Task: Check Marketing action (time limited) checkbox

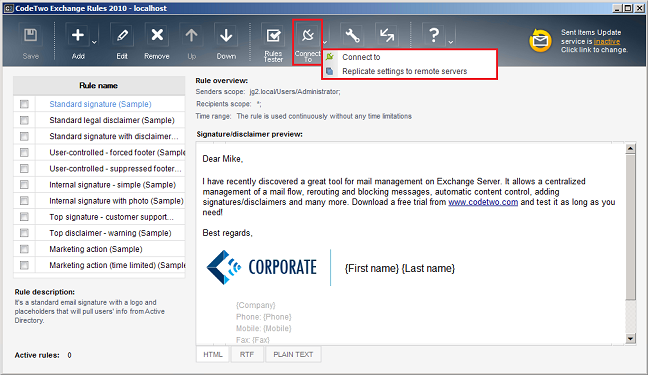Action: click(x=24, y=265)
